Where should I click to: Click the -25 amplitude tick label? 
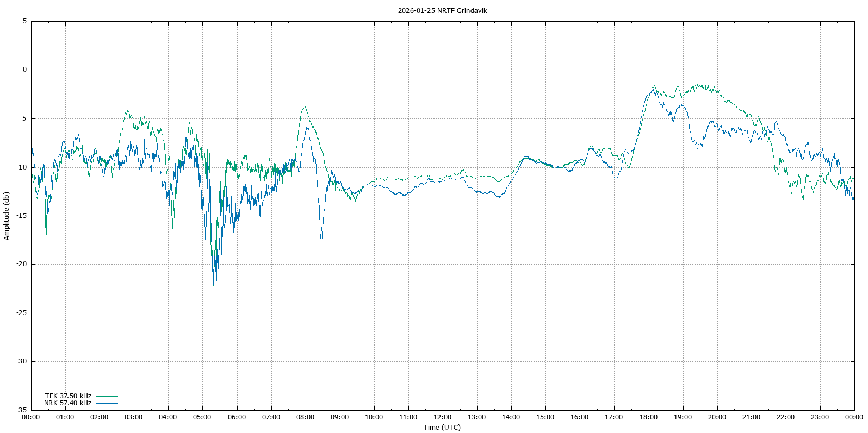click(21, 313)
